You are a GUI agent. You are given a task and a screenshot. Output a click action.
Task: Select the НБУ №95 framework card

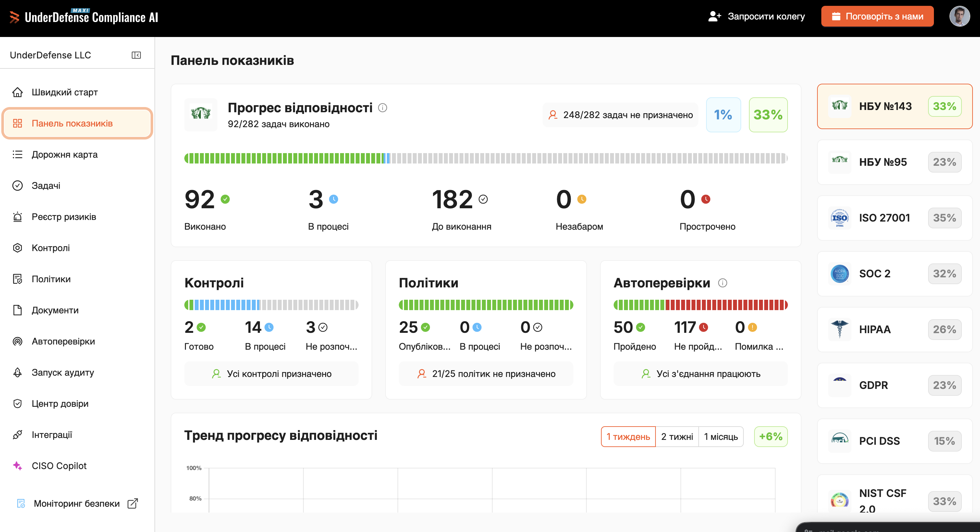click(894, 162)
